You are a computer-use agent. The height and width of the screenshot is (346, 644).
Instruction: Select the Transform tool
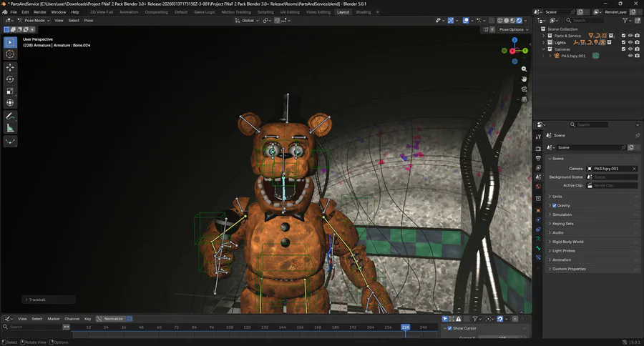tap(10, 103)
